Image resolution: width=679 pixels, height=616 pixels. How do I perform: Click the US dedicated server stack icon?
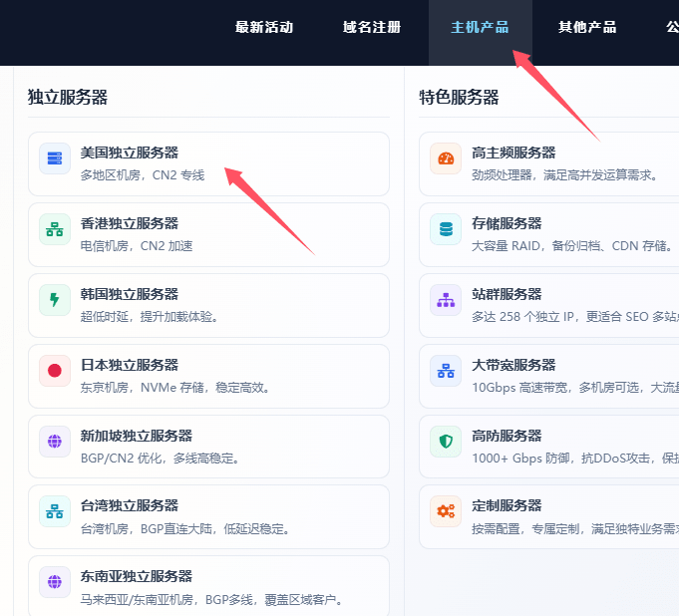pyautogui.click(x=55, y=158)
